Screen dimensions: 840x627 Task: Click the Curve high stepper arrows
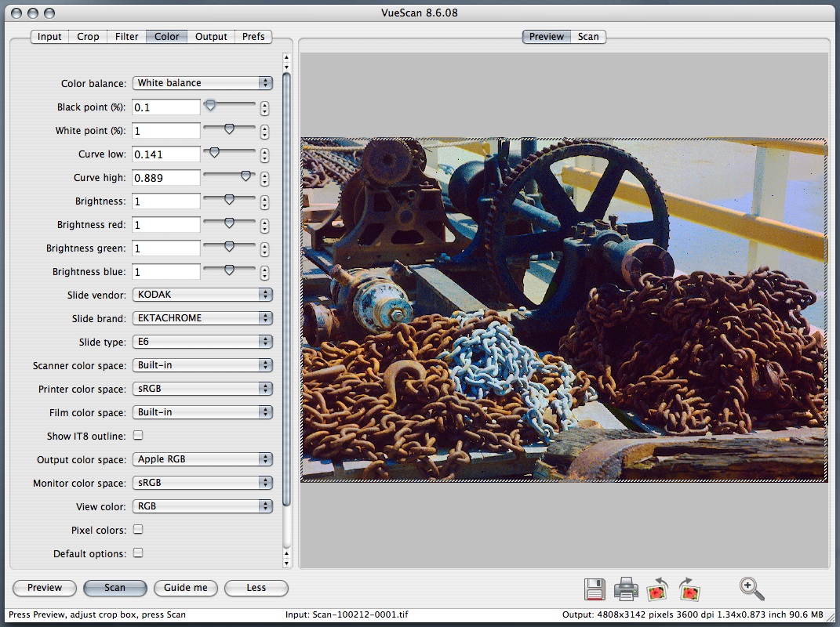265,178
